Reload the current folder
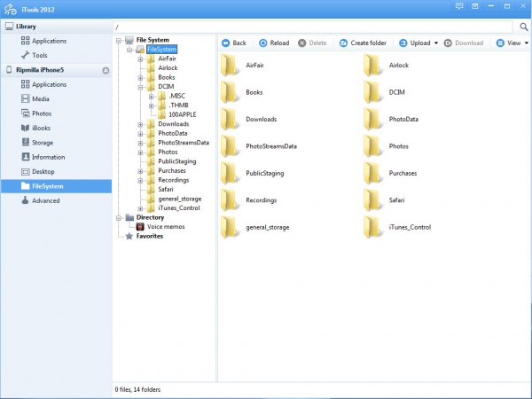532x399 pixels. tap(274, 43)
